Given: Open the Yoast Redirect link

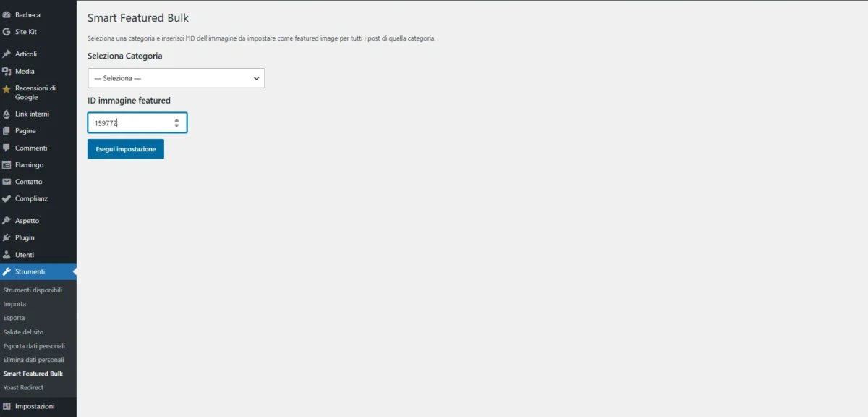Looking at the screenshot, I should click(x=23, y=387).
